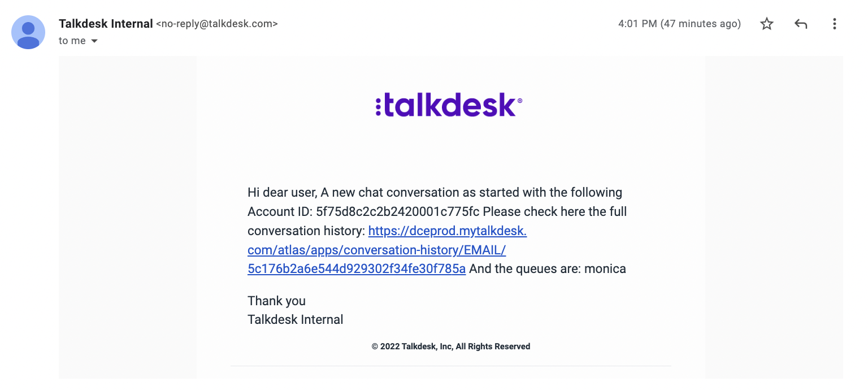Screen dimensions: 868x390
Task: Click the sender's profile avatar
Action: 28,32
